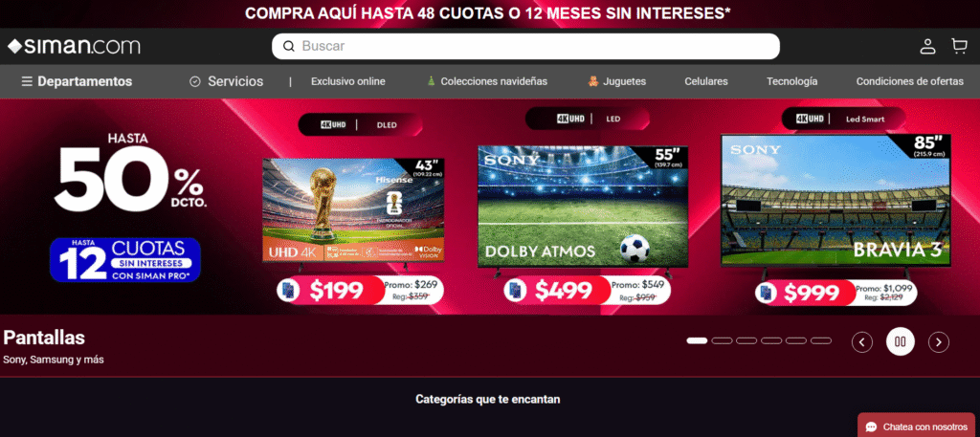Select the last carousel slide indicator

pos(820,340)
